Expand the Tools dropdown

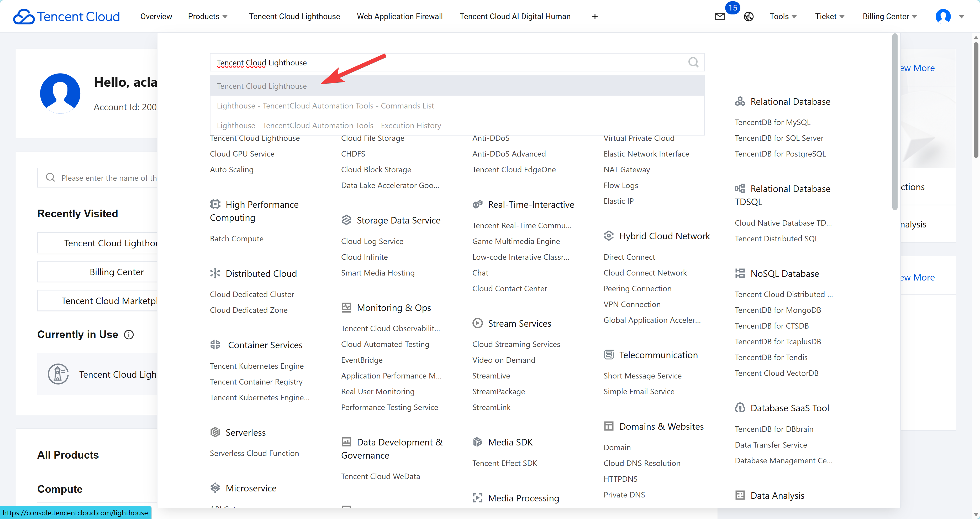click(x=783, y=16)
